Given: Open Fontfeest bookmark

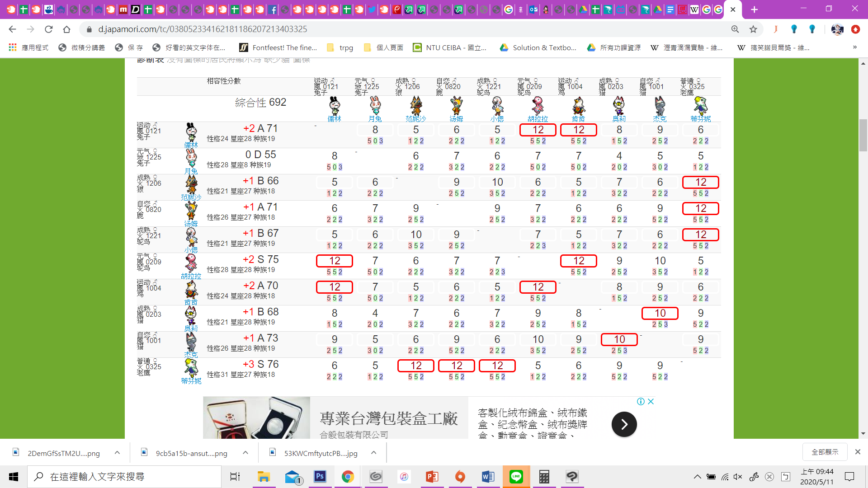Looking at the screenshot, I should [278, 47].
